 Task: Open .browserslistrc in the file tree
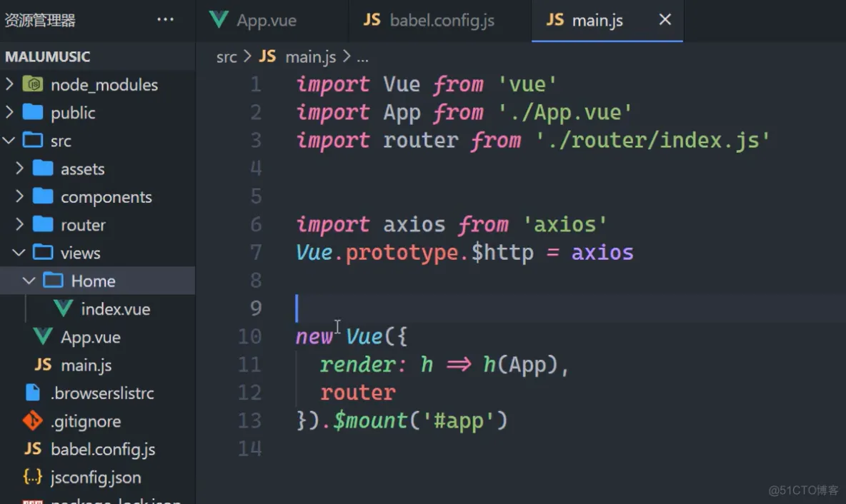click(x=102, y=393)
